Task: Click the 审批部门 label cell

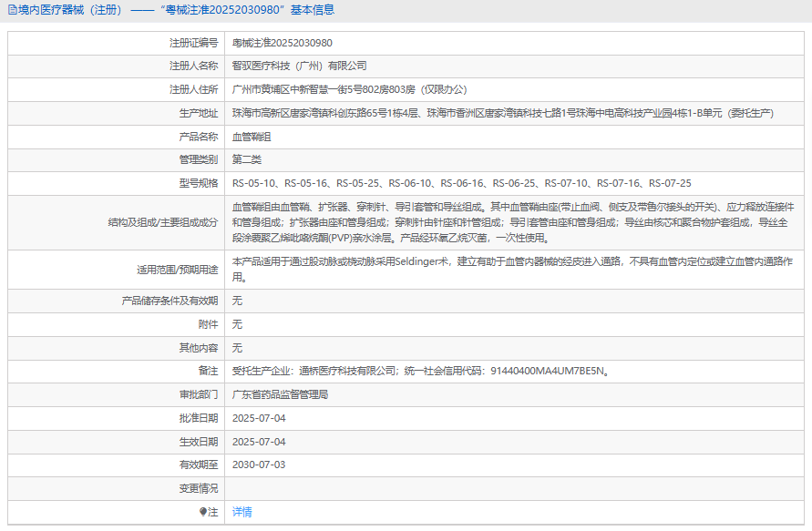Action: [116, 394]
